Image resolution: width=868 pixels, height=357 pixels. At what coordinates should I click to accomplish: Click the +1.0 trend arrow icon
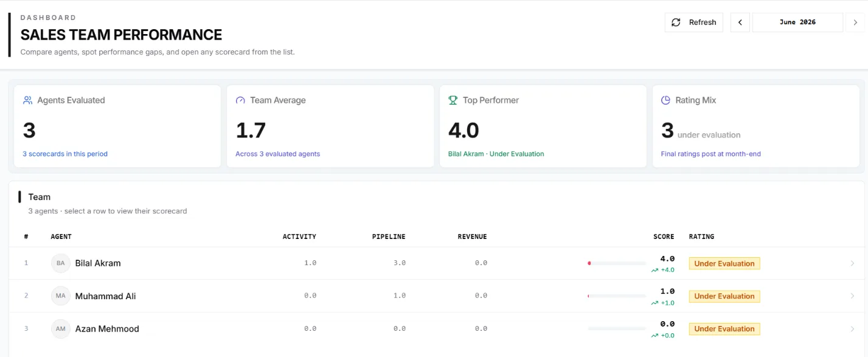tap(655, 303)
